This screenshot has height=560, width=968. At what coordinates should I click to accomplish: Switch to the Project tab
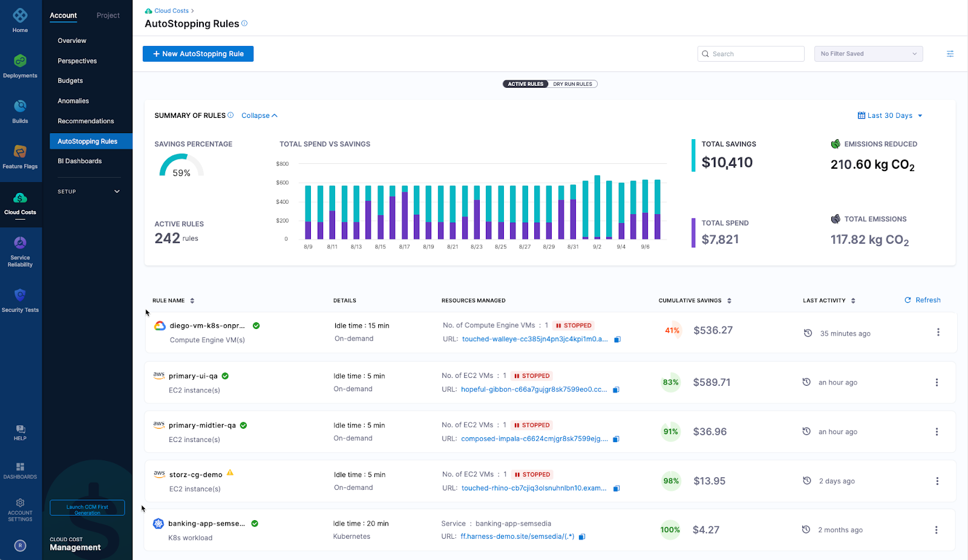(x=108, y=16)
